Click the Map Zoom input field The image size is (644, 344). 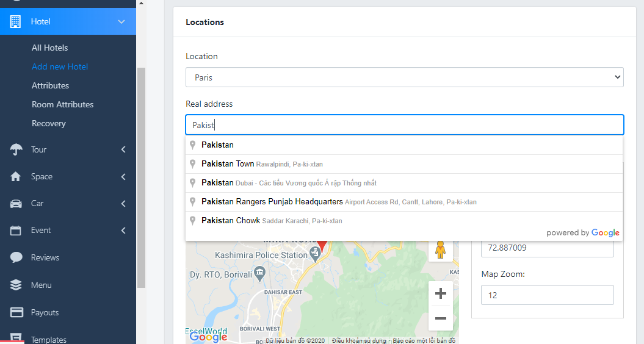(x=547, y=295)
